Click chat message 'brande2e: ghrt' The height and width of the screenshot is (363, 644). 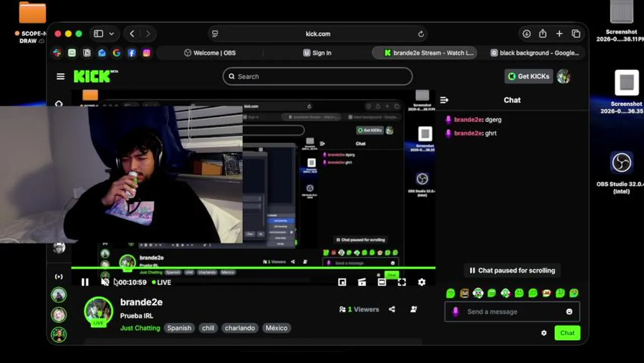click(x=472, y=133)
